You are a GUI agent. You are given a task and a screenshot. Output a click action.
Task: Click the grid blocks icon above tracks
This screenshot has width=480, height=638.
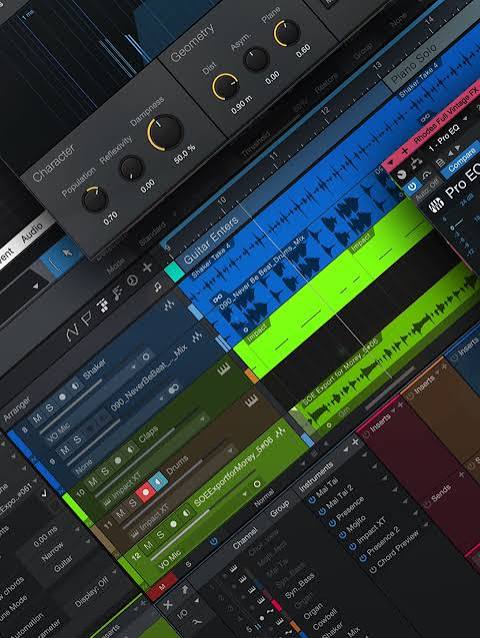pos(104,306)
